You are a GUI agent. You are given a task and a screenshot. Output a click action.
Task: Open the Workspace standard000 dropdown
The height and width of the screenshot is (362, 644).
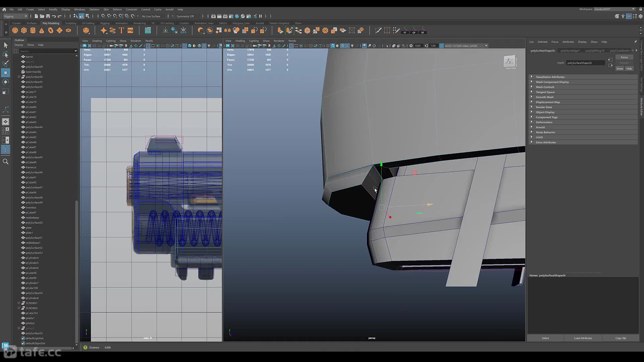coord(614,9)
